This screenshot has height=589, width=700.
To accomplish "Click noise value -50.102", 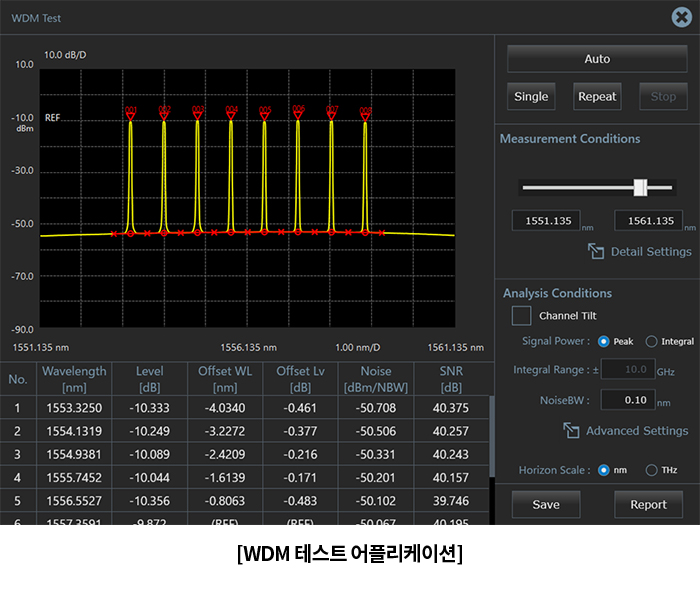I will pyautogui.click(x=376, y=501).
